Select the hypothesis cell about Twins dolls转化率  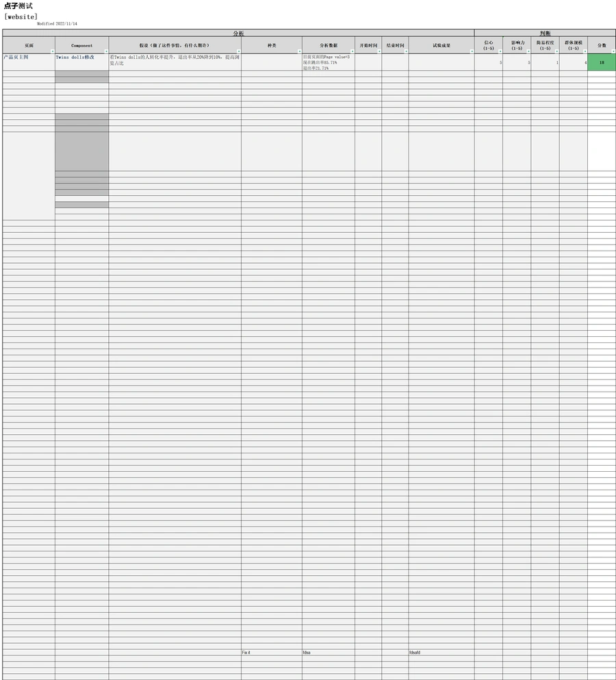175,62
